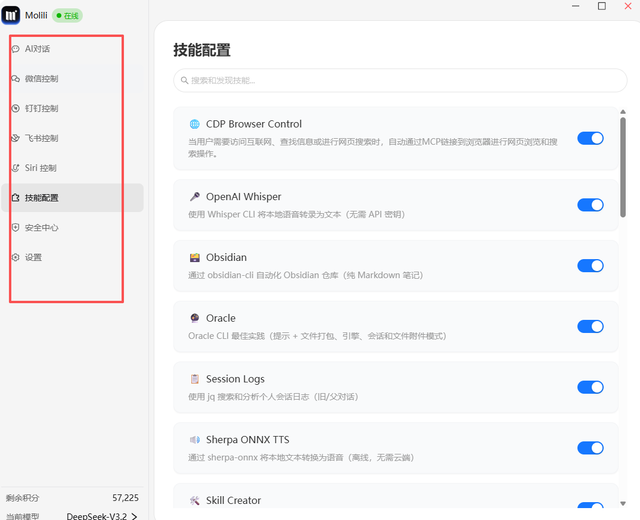Click the 钉钉控制 DingTalk icon
The height and width of the screenshot is (520, 640).
(x=16, y=109)
